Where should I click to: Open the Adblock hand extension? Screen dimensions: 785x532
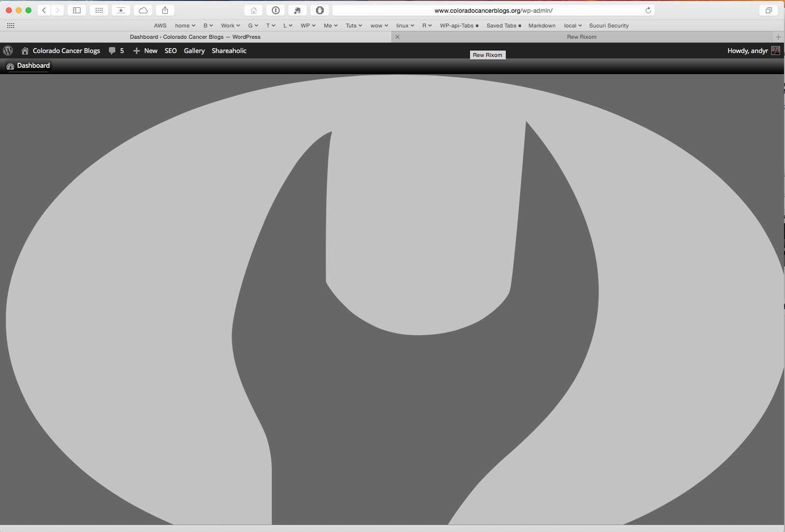click(319, 10)
